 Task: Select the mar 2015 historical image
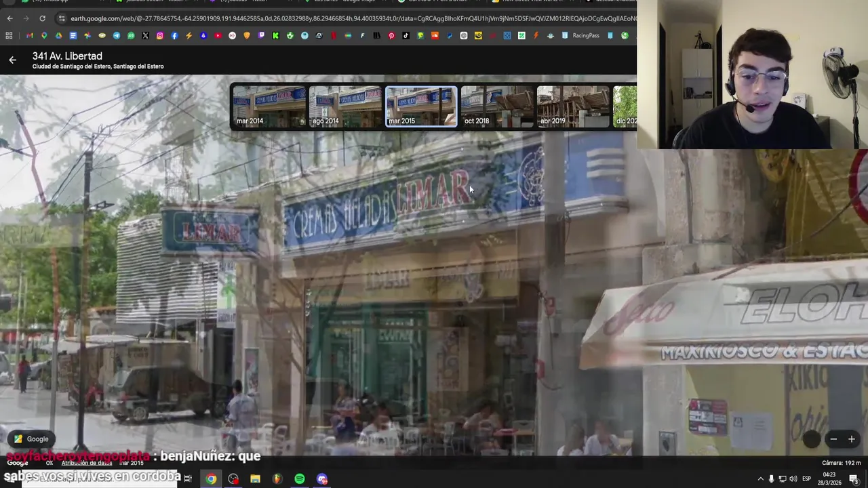(x=421, y=106)
